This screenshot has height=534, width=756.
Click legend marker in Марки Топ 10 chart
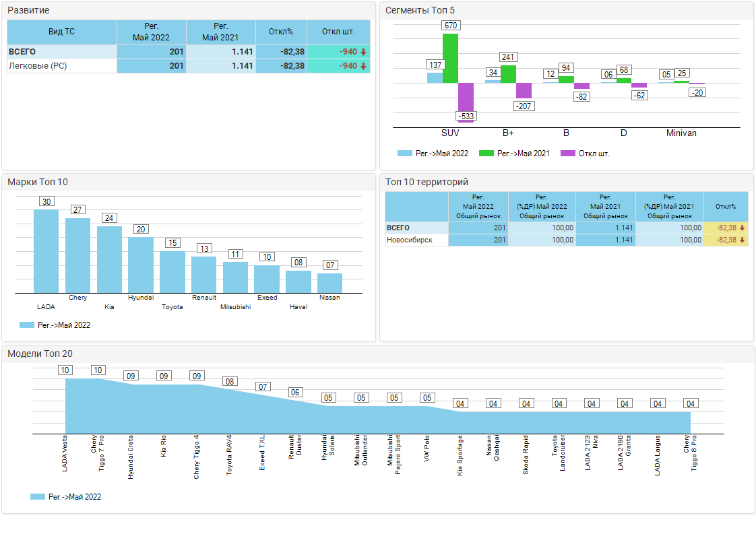(x=27, y=325)
